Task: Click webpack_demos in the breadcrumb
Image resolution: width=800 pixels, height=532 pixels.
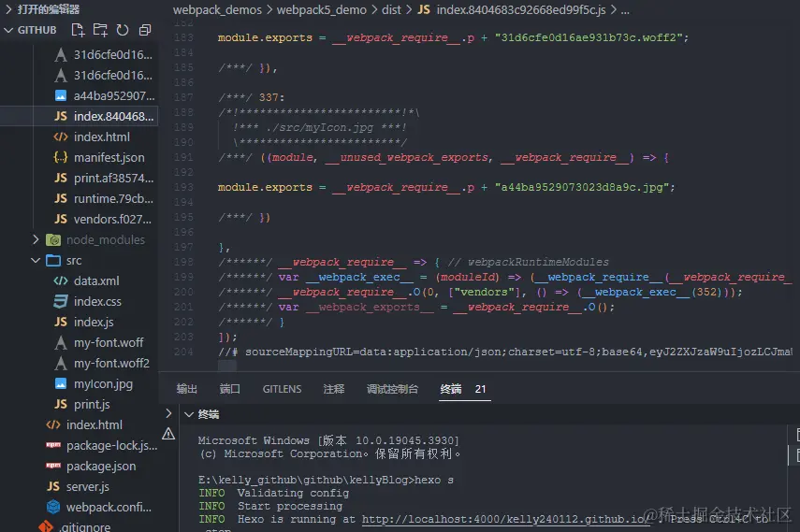Action: pos(217,9)
